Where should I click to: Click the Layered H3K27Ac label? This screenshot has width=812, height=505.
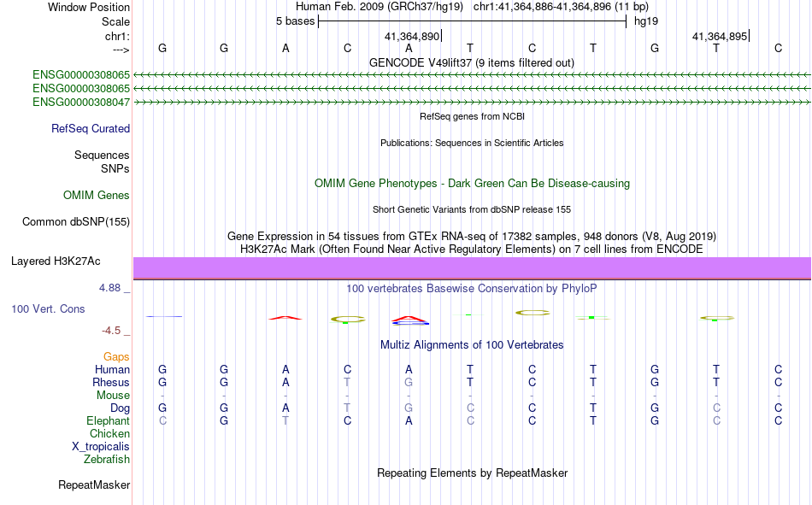click(x=56, y=261)
